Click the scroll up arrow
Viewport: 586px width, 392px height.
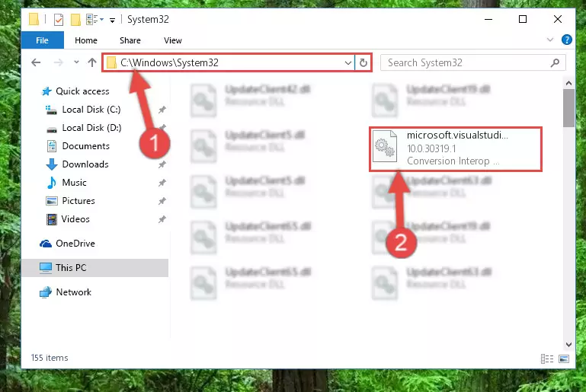tap(568, 83)
